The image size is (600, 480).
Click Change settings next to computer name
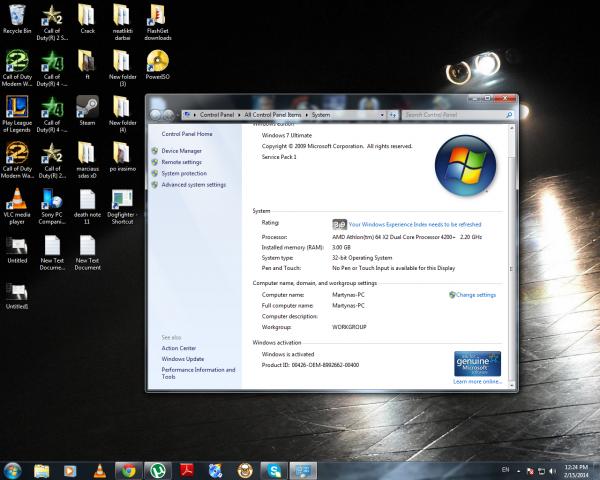coord(476,295)
